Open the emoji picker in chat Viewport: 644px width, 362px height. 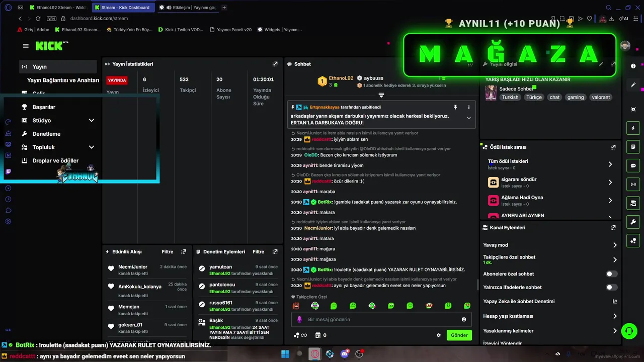463,319
